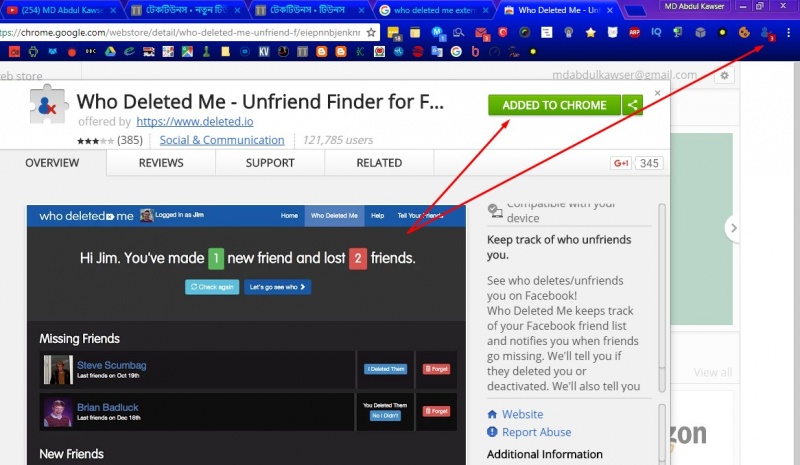Open the mail extension with red badge
800x465 pixels.
pyautogui.click(x=481, y=33)
